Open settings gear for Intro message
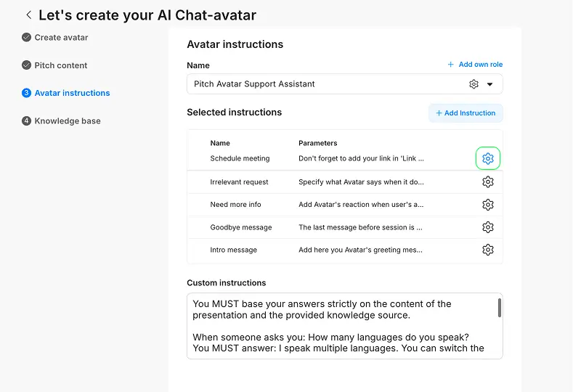 click(487, 250)
